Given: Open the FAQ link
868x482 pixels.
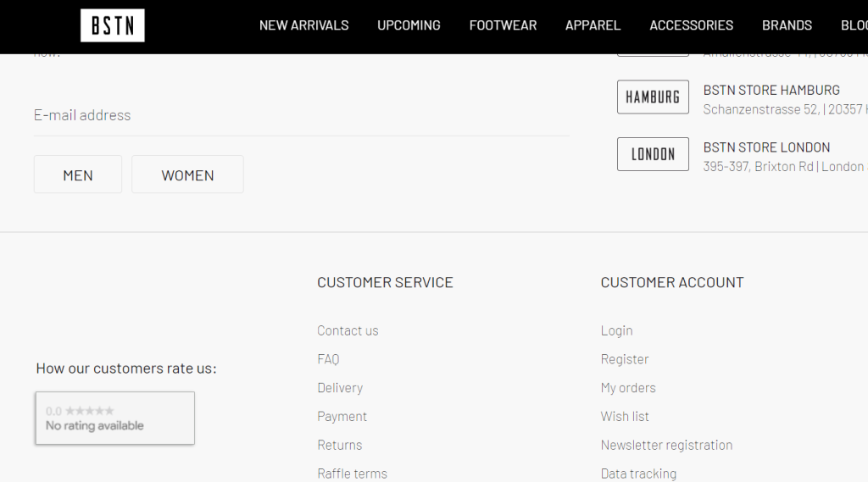Looking at the screenshot, I should pyautogui.click(x=328, y=359).
